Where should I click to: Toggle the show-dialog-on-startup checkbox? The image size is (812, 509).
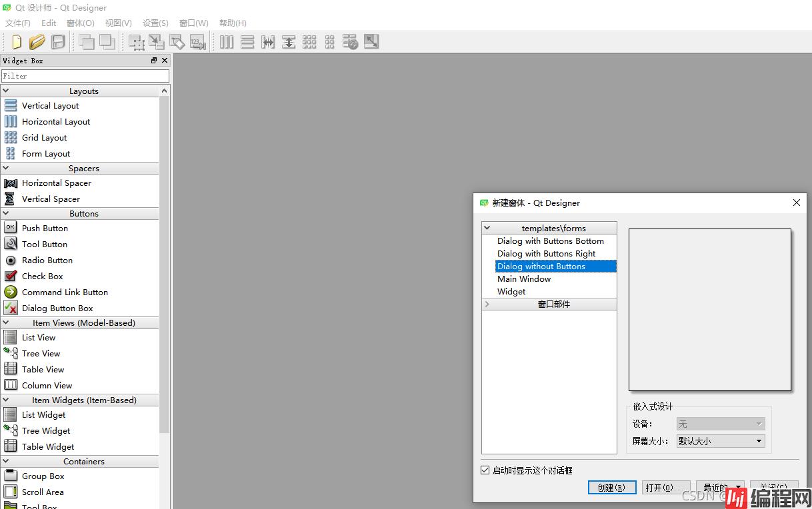pyautogui.click(x=485, y=470)
